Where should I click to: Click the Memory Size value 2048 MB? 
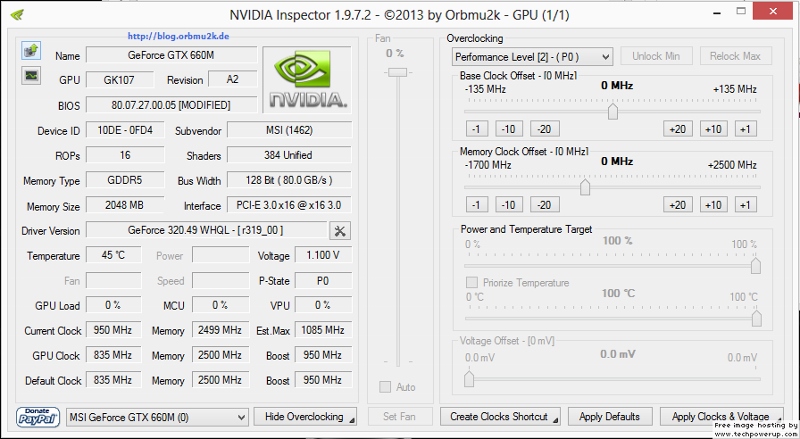coord(125,205)
